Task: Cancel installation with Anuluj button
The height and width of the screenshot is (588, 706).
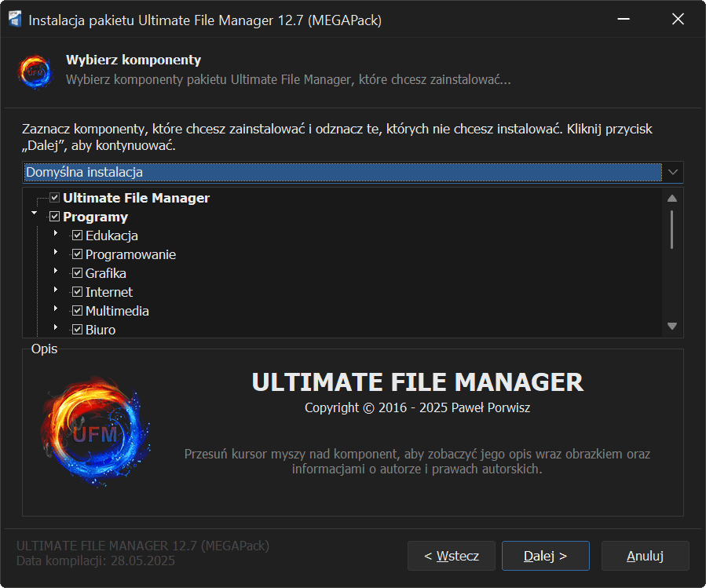Action: (x=645, y=556)
